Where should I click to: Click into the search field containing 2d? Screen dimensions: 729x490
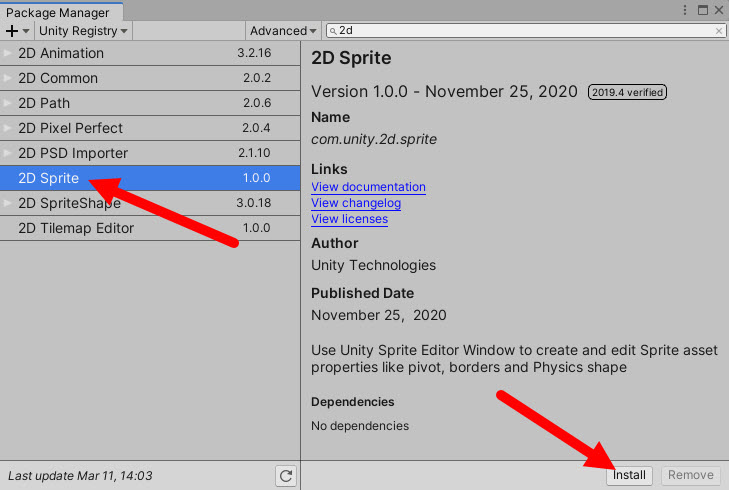(x=525, y=31)
